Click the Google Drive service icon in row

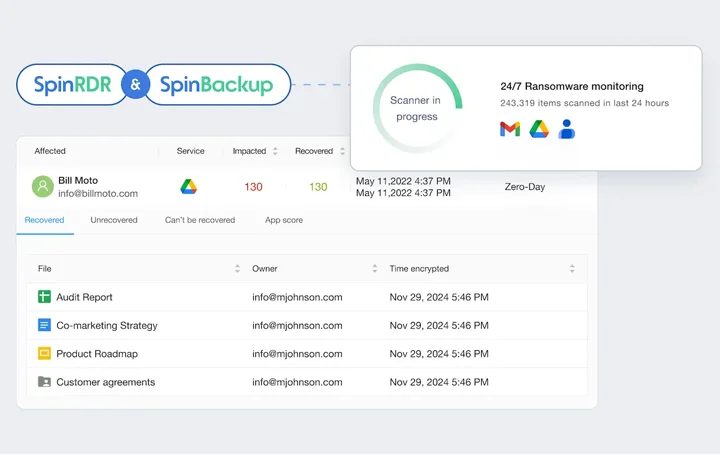pos(188,187)
